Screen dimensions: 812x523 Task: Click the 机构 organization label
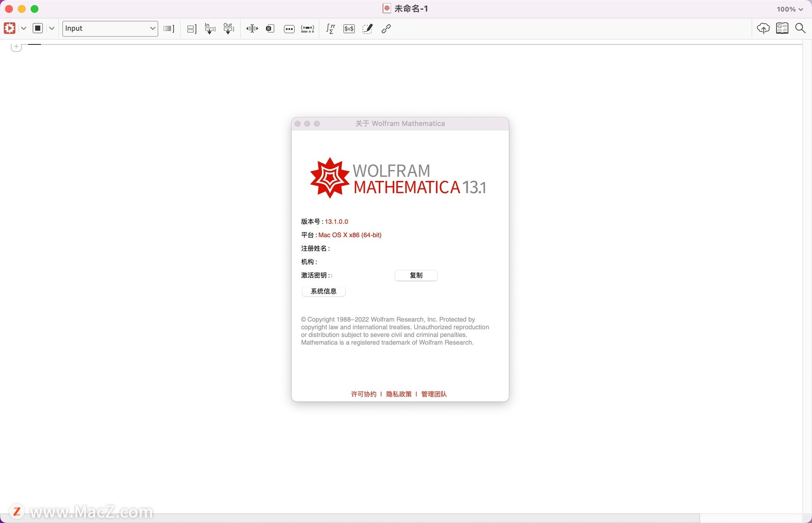point(309,262)
